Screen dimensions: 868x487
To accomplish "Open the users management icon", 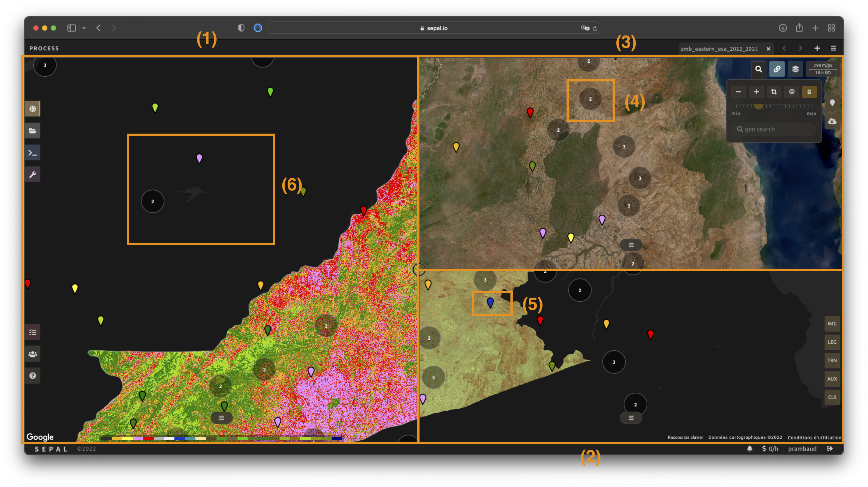I will pyautogui.click(x=32, y=354).
